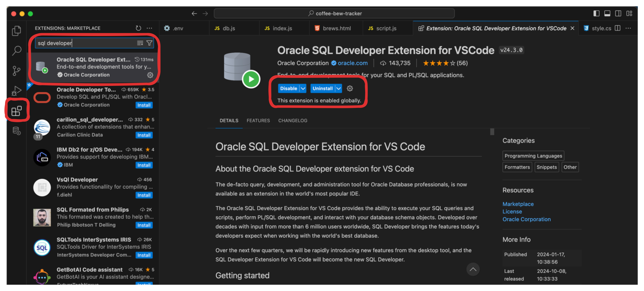Click the macOS green zoom window button
The image size is (644, 291).
pos(30,14)
